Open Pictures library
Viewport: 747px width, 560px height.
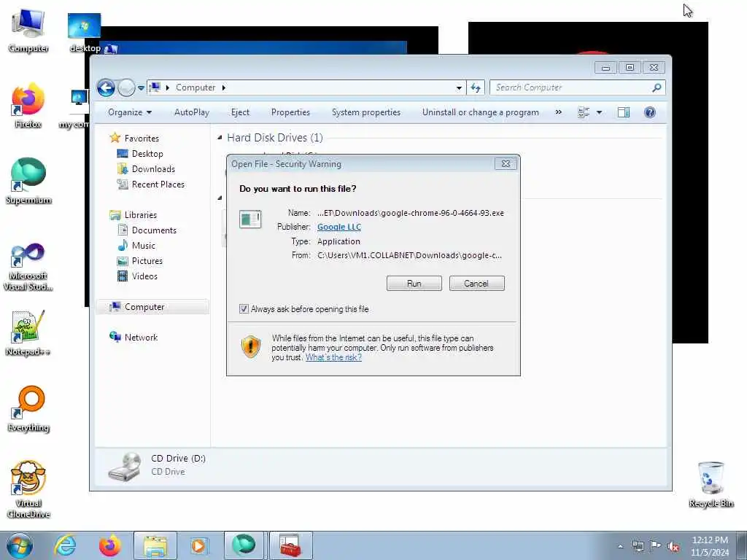(x=147, y=261)
